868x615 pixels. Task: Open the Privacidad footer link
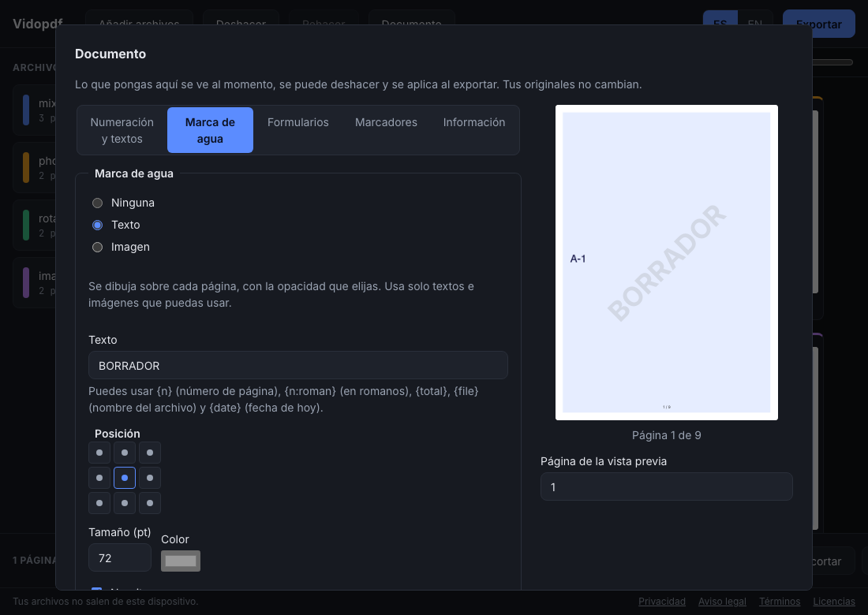coord(661,601)
